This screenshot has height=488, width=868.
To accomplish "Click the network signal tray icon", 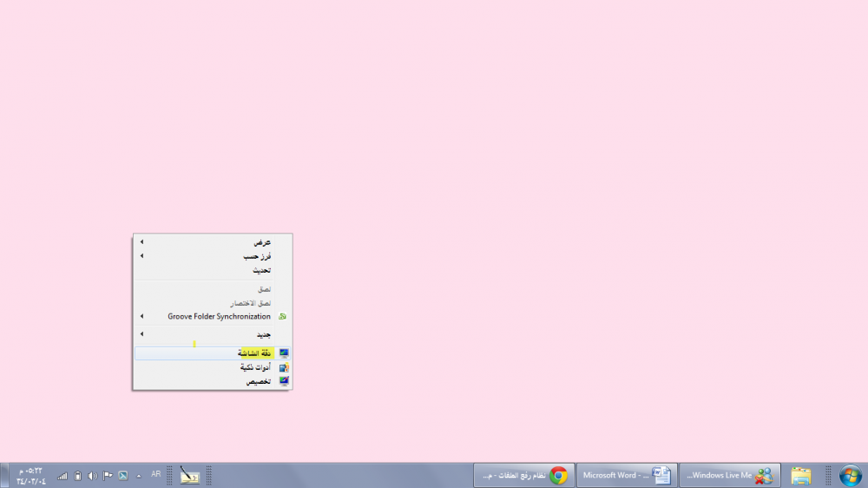I will pos(62,475).
